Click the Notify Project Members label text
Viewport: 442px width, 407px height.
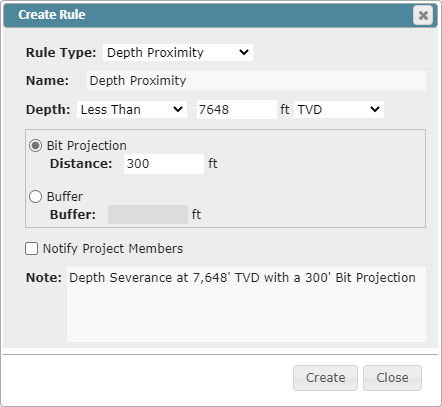pyautogui.click(x=113, y=249)
